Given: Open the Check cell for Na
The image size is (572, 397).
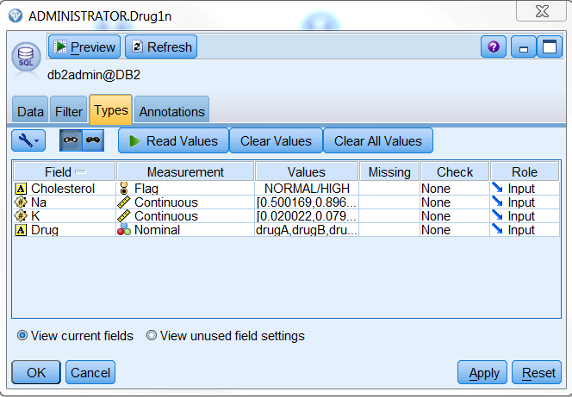Looking at the screenshot, I should (x=455, y=203).
